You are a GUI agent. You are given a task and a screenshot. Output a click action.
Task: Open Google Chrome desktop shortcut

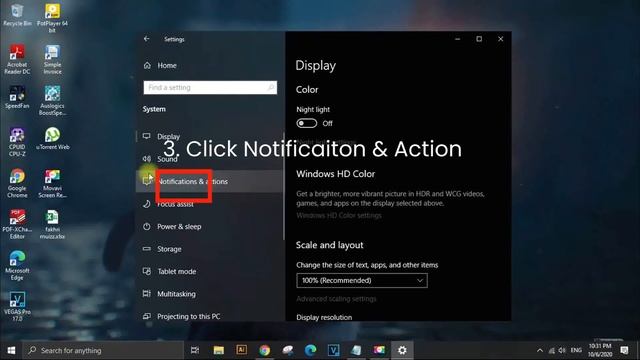tap(17, 183)
